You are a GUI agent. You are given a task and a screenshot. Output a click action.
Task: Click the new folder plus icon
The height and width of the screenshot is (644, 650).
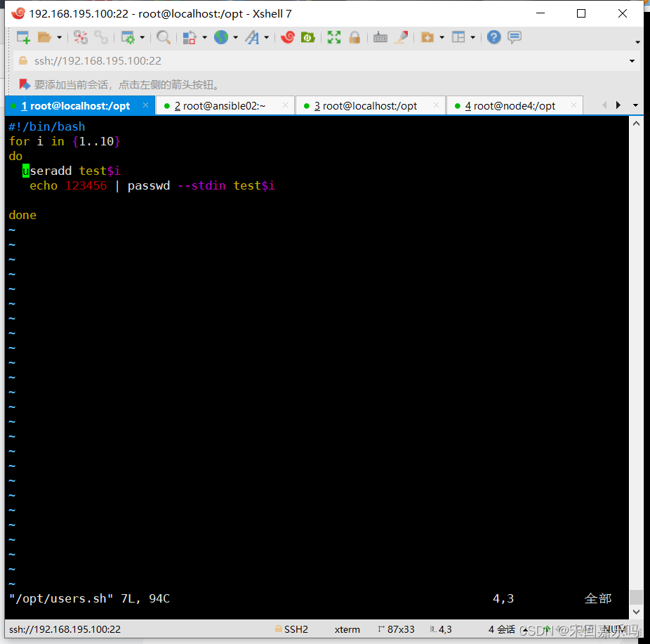tap(427, 37)
